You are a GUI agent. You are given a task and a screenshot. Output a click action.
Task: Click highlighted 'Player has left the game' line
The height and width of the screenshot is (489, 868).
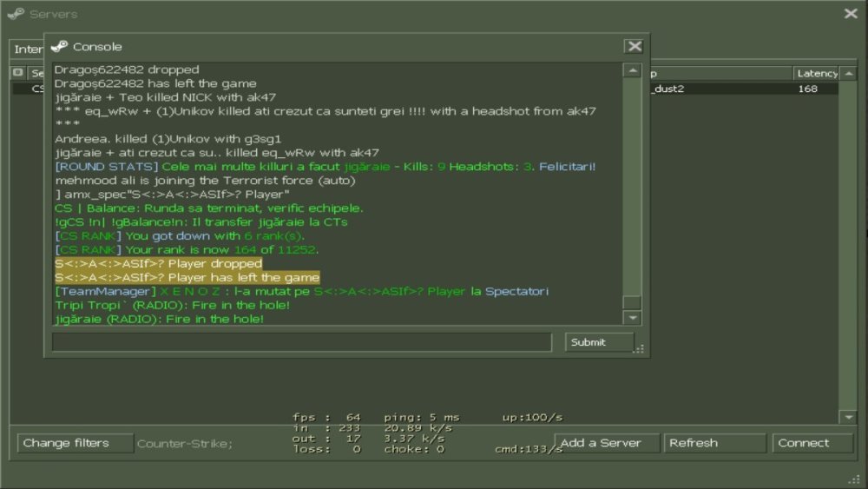[187, 277]
